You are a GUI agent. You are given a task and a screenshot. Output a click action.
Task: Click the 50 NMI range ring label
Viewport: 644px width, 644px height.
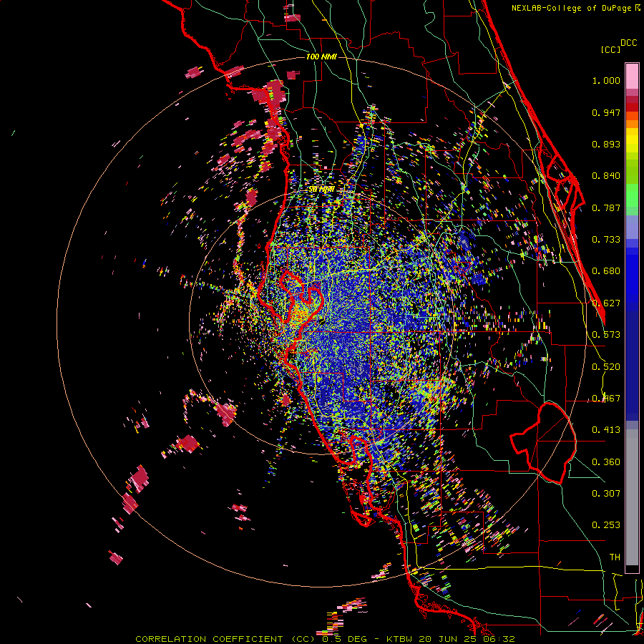[321, 190]
